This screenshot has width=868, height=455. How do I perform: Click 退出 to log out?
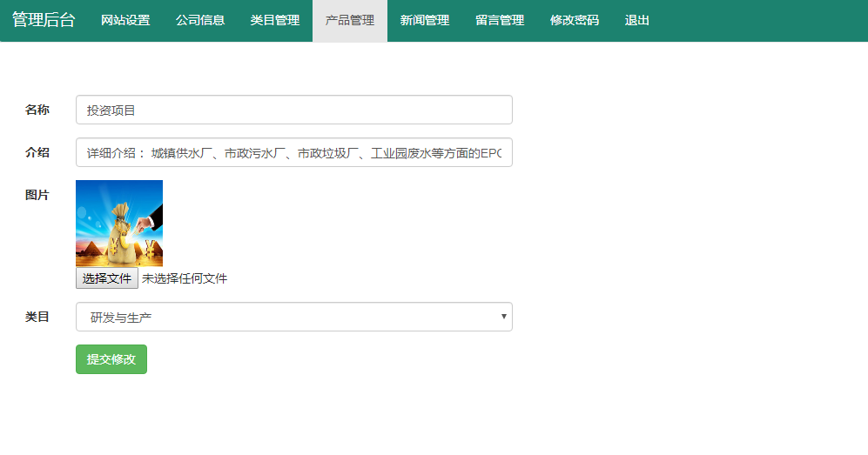click(x=636, y=21)
